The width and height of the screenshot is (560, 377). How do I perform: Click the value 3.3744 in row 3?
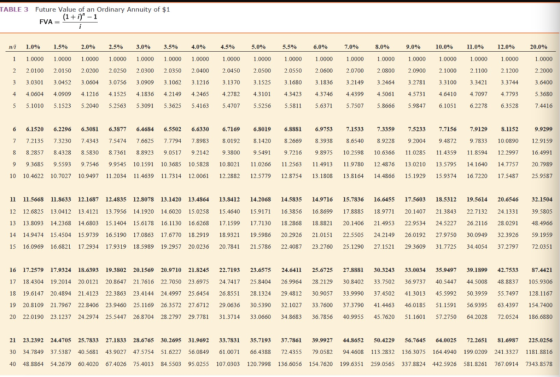coord(509,82)
